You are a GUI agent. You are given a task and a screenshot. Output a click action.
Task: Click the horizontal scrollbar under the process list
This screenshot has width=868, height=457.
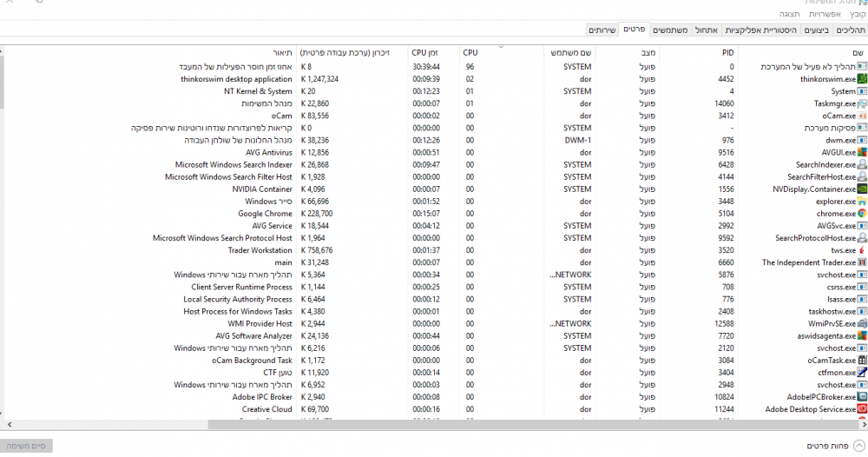point(434,425)
